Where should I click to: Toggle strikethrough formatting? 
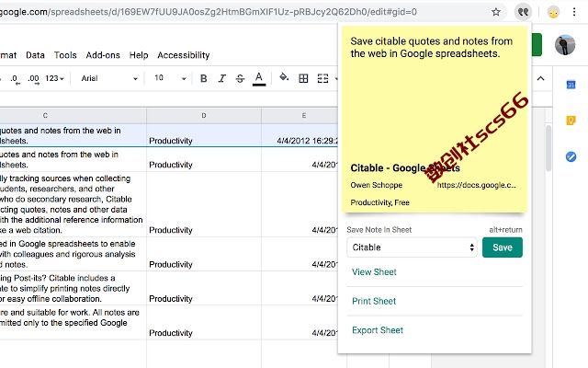tap(240, 78)
